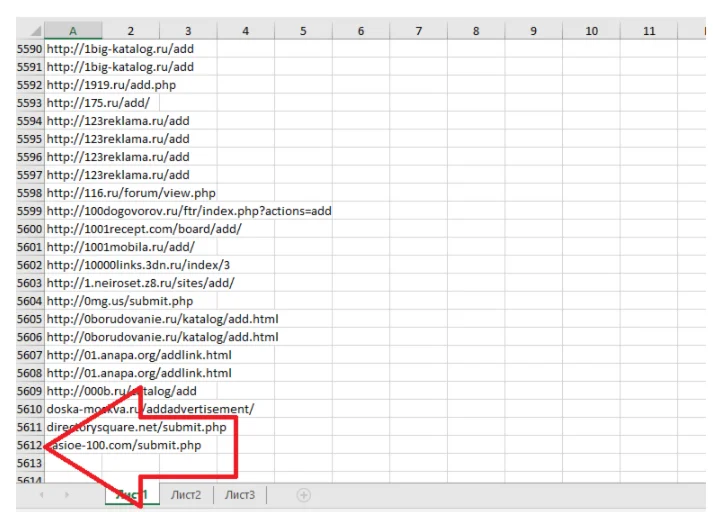Select row 5596 header
Screen dimensions: 718x512
coord(30,157)
